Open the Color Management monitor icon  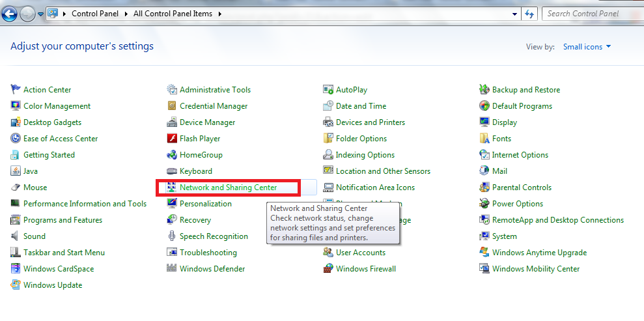16,106
